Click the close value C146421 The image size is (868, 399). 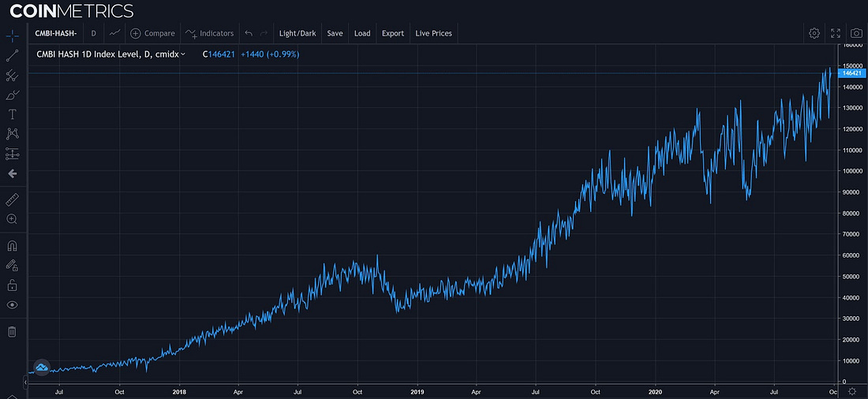pos(219,54)
